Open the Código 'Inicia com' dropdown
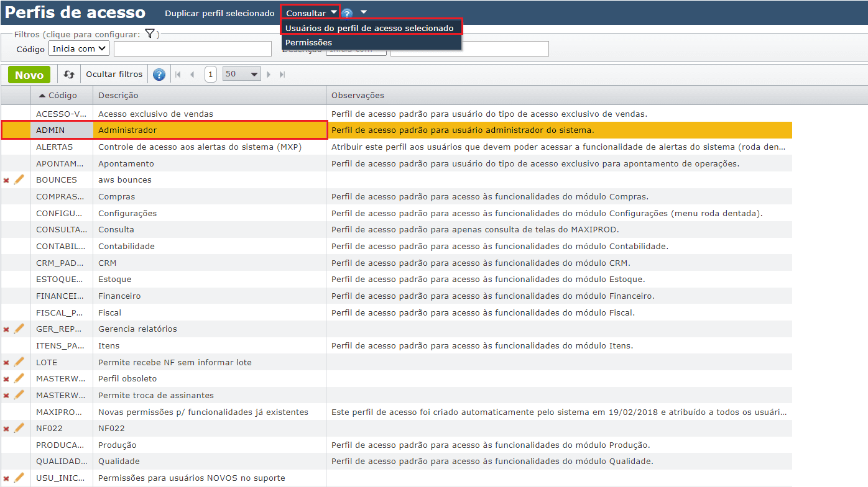The width and height of the screenshot is (868, 487). [79, 48]
